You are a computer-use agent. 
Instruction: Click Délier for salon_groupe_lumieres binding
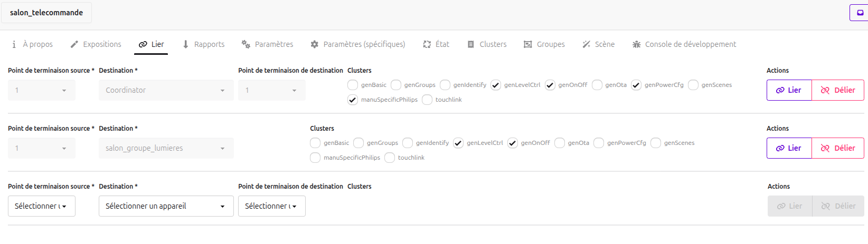[837, 148]
